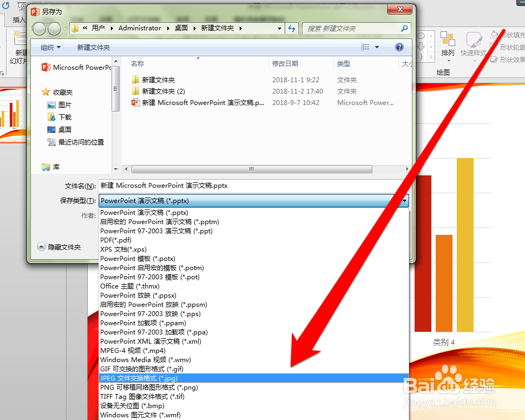This screenshot has height=420, width=525.
Task: Choose MPEG-4 视频 (*.mp4) format
Action: 254,350
